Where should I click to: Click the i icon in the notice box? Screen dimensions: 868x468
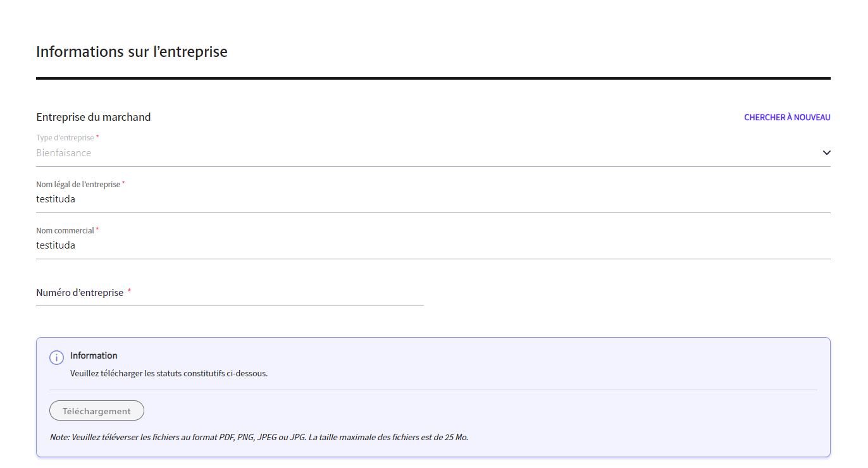[x=57, y=358]
